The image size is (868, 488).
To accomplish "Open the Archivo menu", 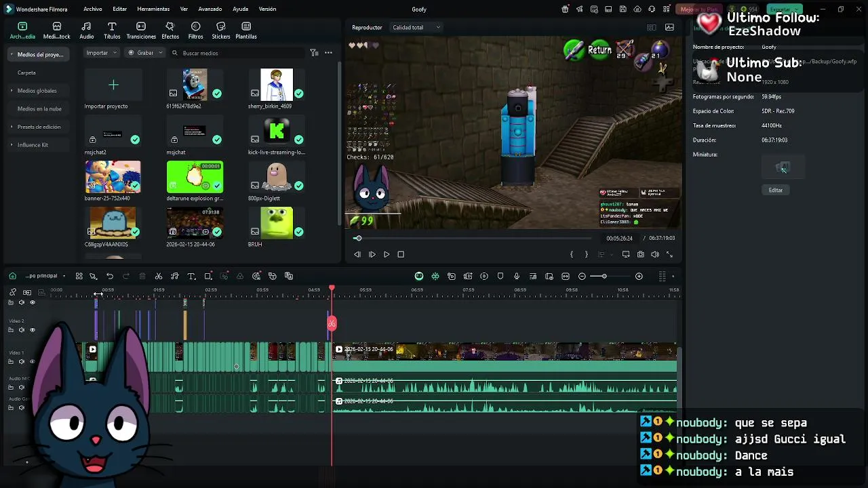I will [x=93, y=9].
